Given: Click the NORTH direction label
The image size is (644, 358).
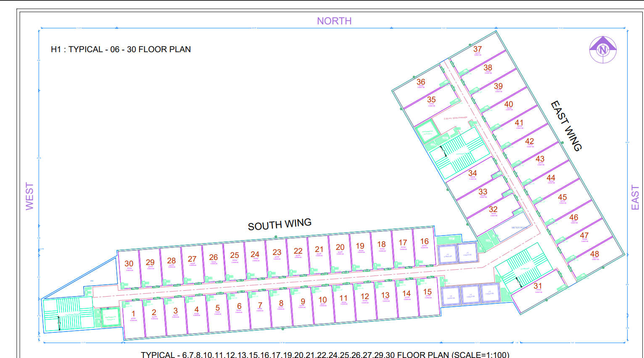Looking at the screenshot, I should tap(334, 21).
